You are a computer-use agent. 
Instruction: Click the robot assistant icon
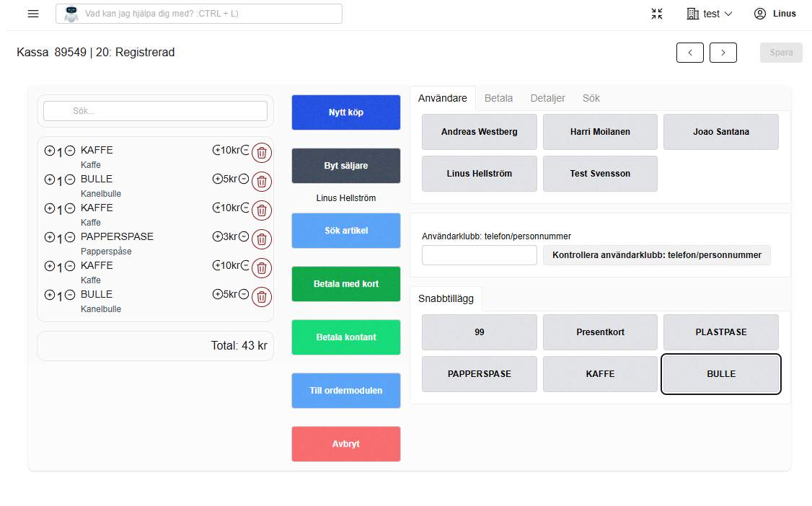71,14
